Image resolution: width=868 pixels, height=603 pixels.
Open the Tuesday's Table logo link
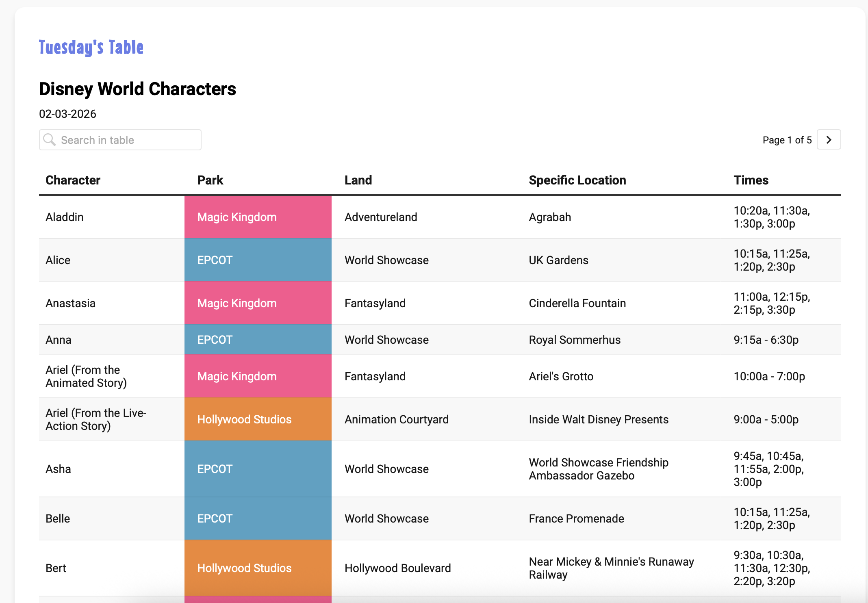[x=91, y=47]
